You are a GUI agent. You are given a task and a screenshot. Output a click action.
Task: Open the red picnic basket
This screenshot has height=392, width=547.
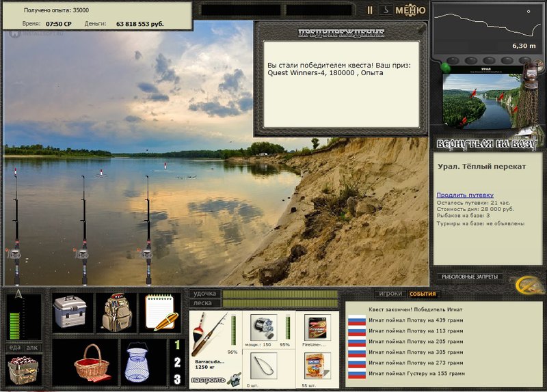pyautogui.click(x=92, y=363)
